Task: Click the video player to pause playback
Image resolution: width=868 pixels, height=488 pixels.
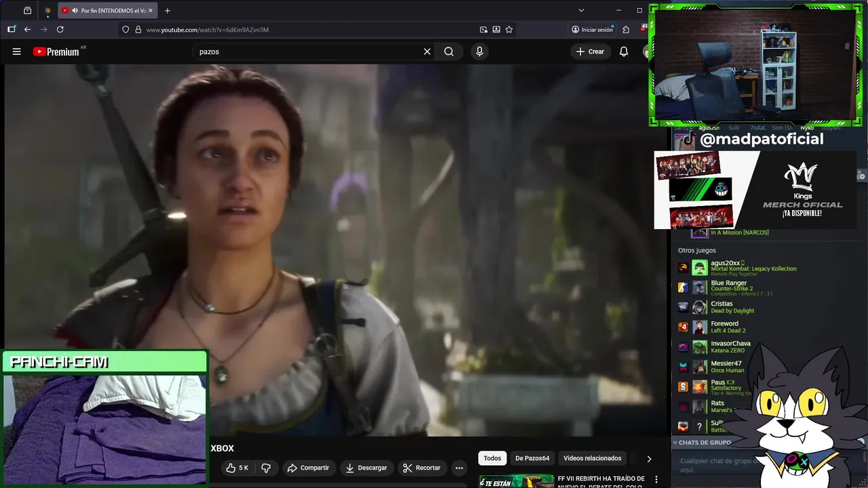Action: 336,251
